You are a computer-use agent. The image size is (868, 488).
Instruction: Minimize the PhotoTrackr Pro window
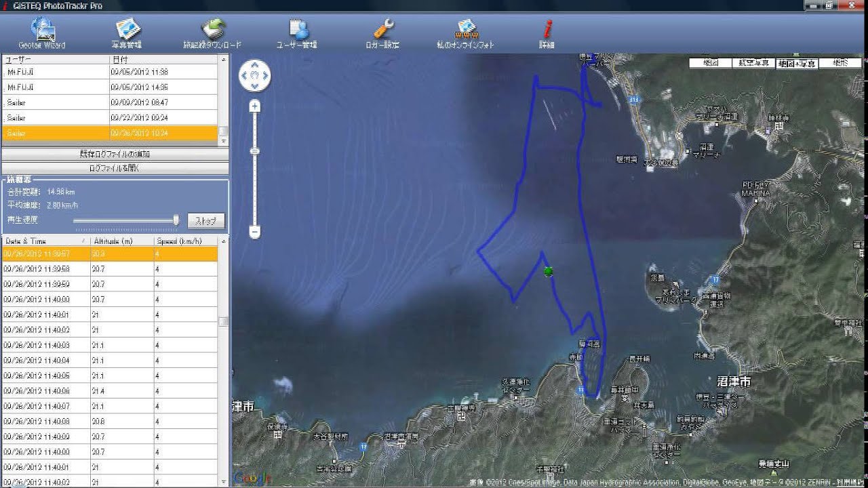click(x=814, y=5)
